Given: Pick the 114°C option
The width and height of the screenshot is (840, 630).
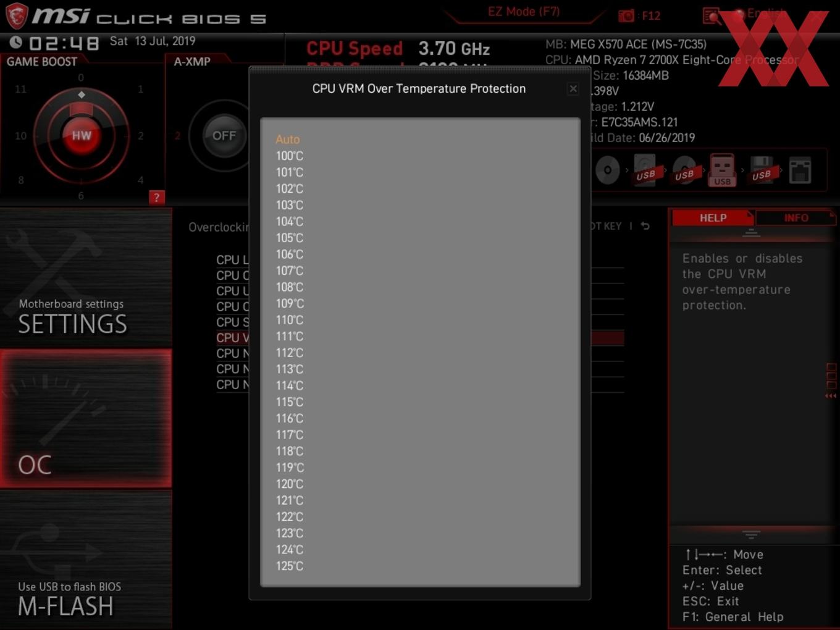Looking at the screenshot, I should coord(290,385).
